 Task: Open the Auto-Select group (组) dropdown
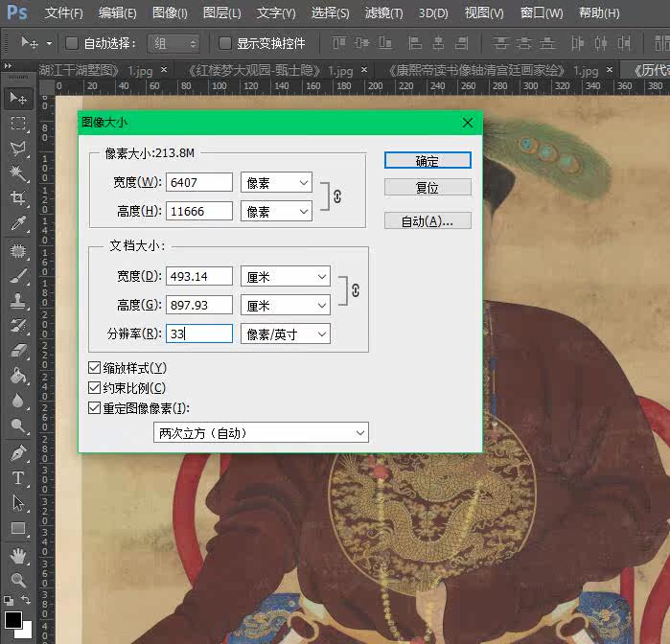[x=173, y=43]
